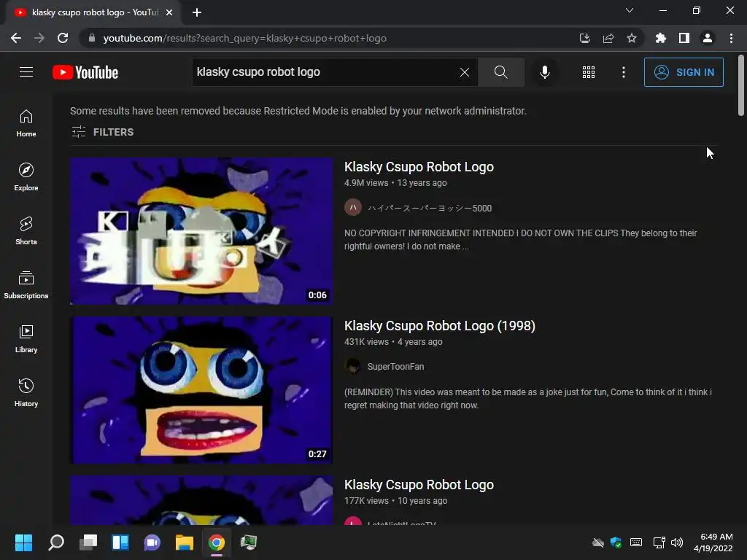This screenshot has height=560, width=747.
Task: Expand the FILTERS options
Action: (102, 132)
